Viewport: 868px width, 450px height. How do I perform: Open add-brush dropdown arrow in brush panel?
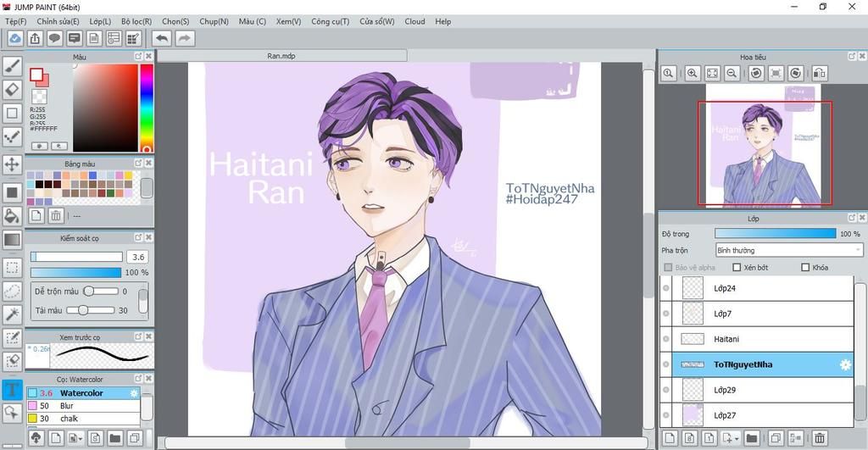[x=75, y=438]
